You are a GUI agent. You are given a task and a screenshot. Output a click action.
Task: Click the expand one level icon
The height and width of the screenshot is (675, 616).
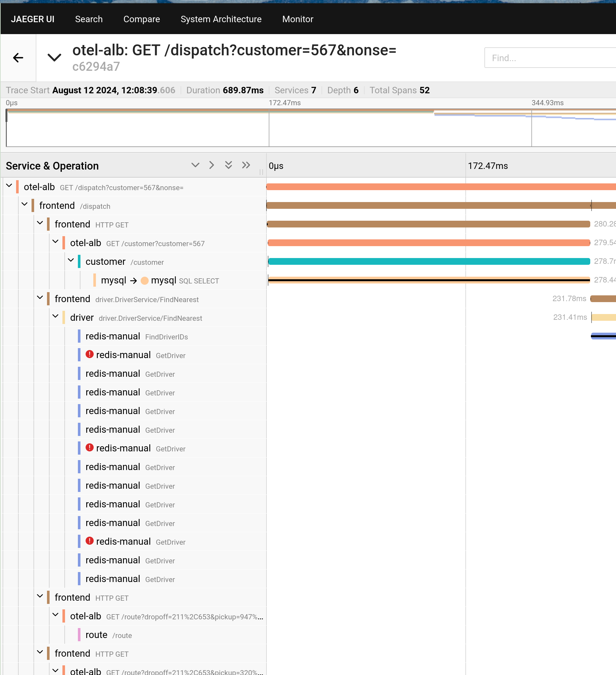click(x=195, y=165)
